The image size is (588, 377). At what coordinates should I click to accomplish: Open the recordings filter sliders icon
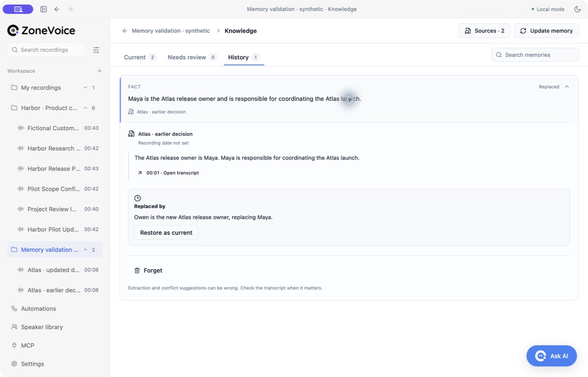coord(97,50)
